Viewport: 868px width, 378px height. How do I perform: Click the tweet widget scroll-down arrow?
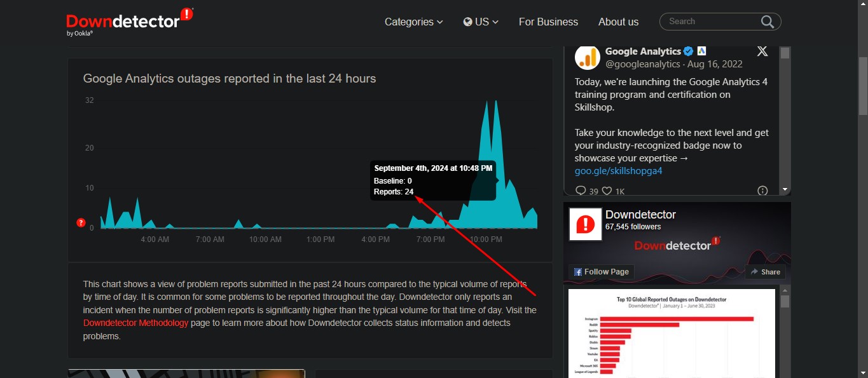[x=785, y=189]
